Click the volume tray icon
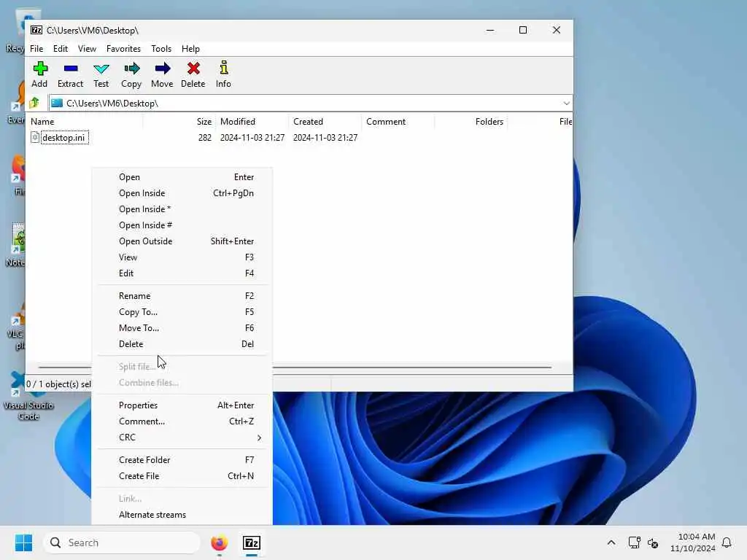This screenshot has height=560, width=747. [x=653, y=542]
